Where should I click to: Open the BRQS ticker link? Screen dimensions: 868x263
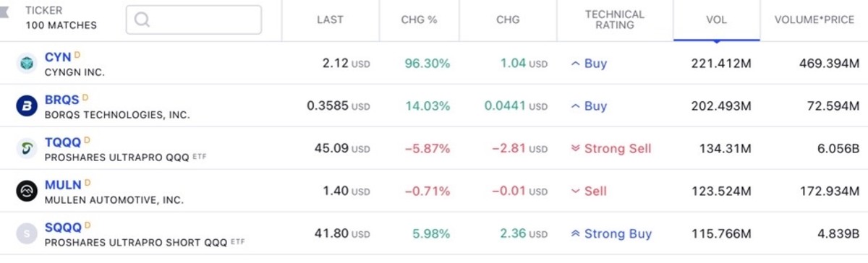(61, 100)
